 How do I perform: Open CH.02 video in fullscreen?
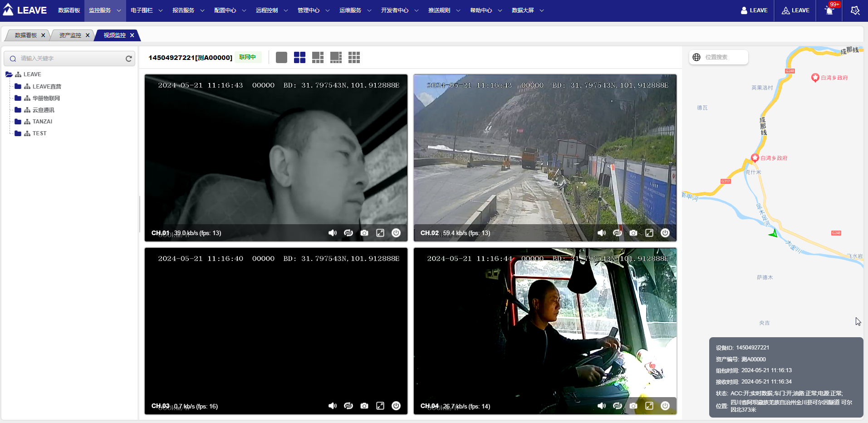click(x=649, y=233)
